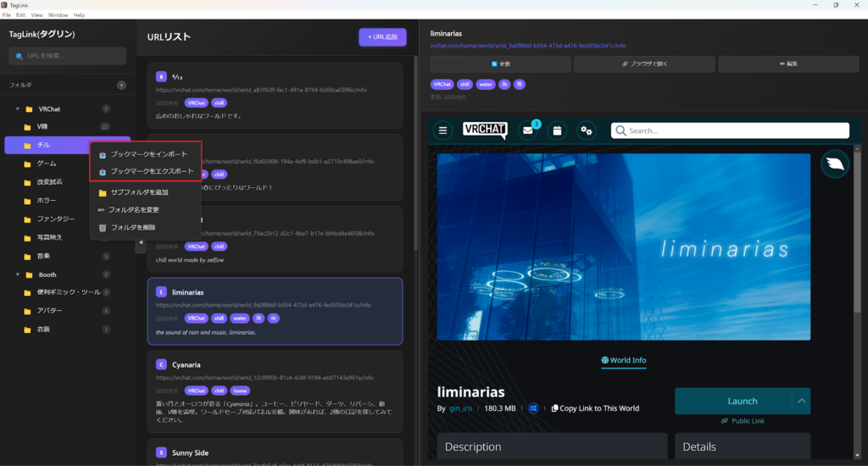Viewport: 868px width, 466px height.
Task: Click the 編集 edit button
Action: (789, 64)
